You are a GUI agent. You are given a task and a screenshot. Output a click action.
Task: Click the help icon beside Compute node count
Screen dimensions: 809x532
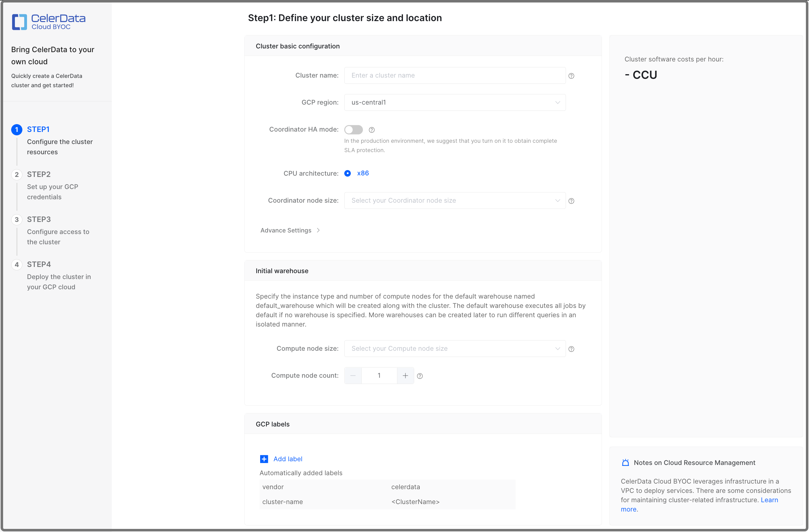(420, 376)
